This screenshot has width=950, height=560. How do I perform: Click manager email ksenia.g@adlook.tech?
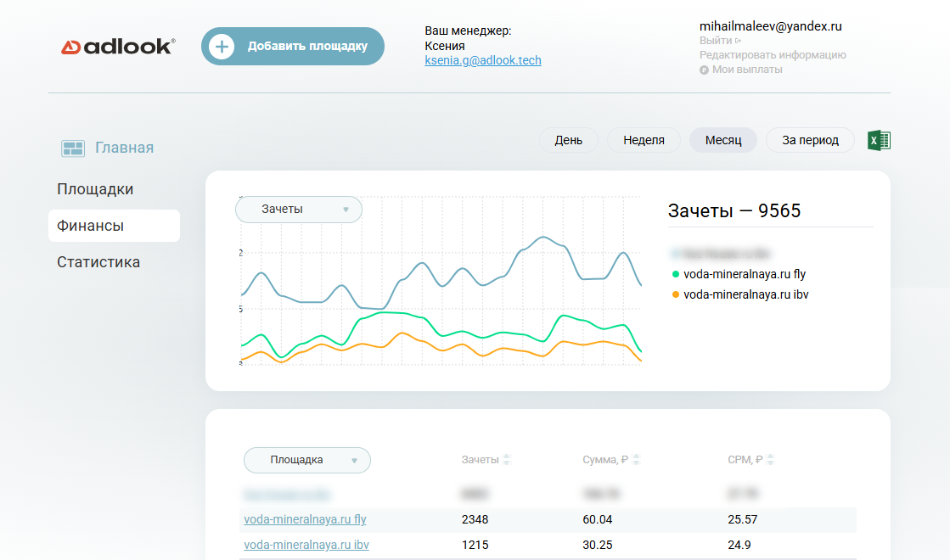(482, 60)
